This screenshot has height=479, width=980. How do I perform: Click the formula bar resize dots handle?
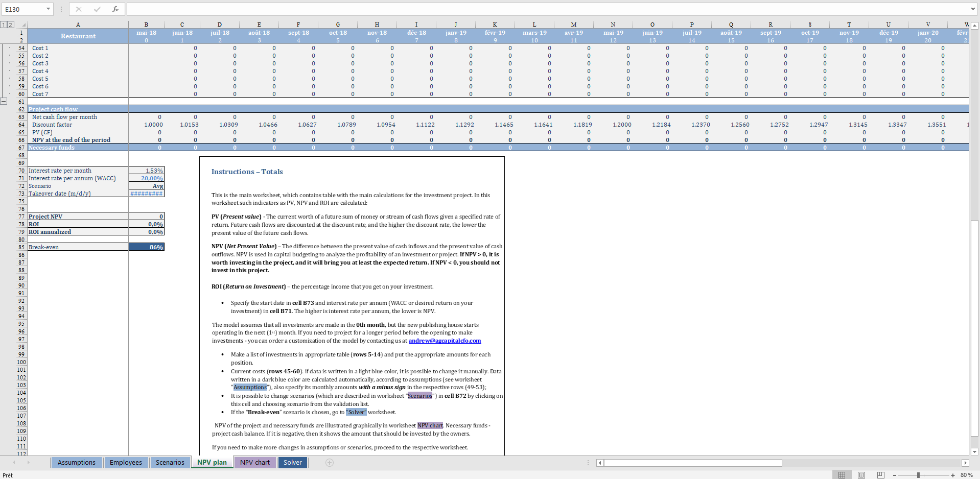pyautogui.click(x=61, y=9)
